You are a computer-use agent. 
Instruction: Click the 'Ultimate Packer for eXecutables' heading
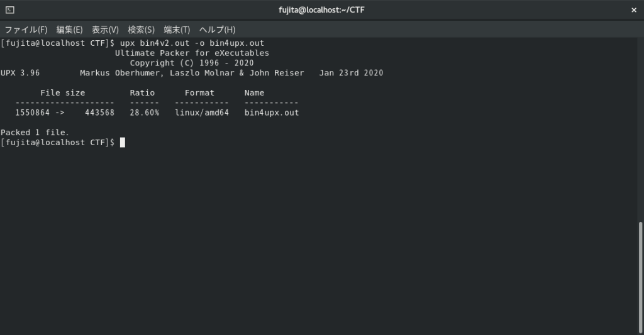pyautogui.click(x=192, y=53)
